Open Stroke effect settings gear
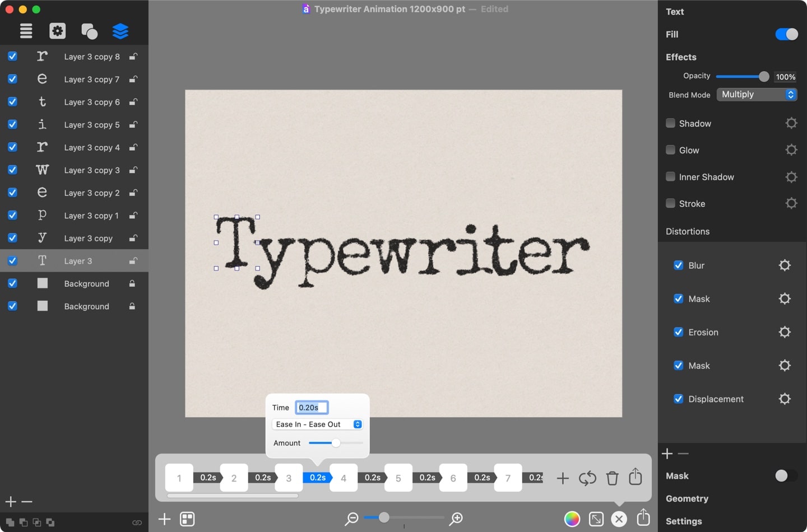The height and width of the screenshot is (532, 807). [791, 203]
